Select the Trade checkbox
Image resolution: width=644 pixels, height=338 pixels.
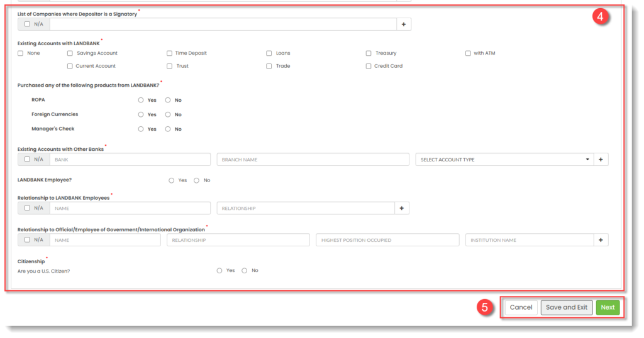[269, 66]
